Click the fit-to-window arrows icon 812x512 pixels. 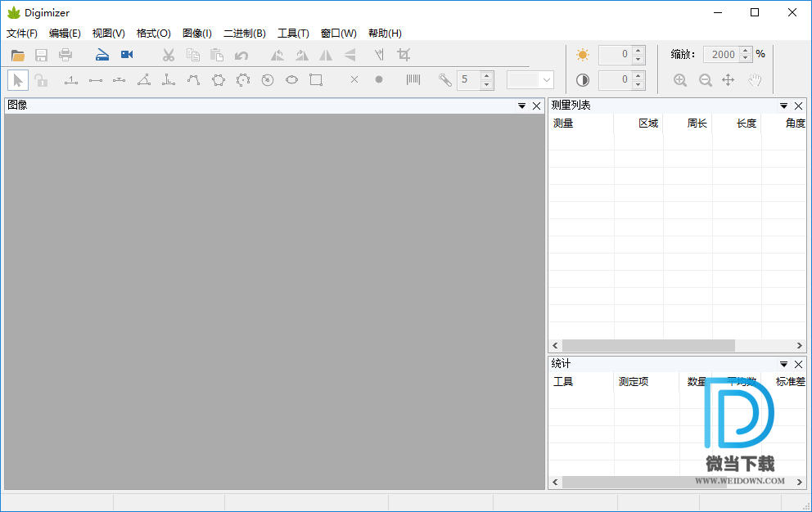(729, 79)
